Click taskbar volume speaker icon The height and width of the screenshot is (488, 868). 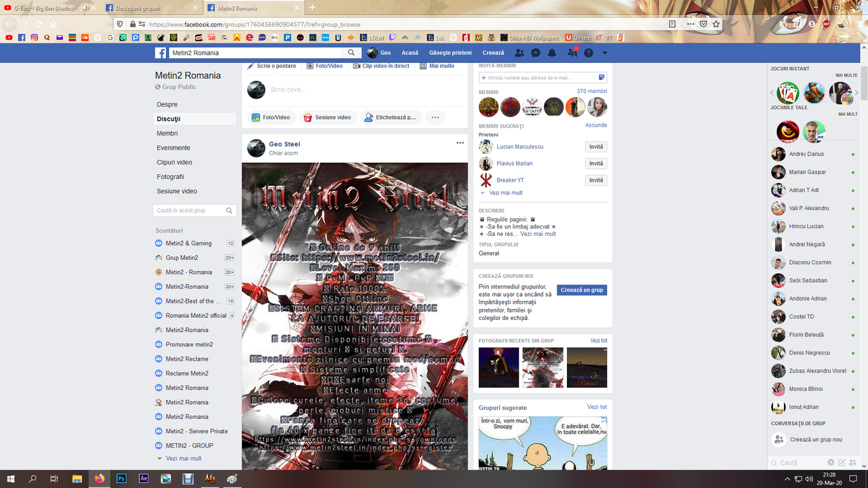click(809, 479)
